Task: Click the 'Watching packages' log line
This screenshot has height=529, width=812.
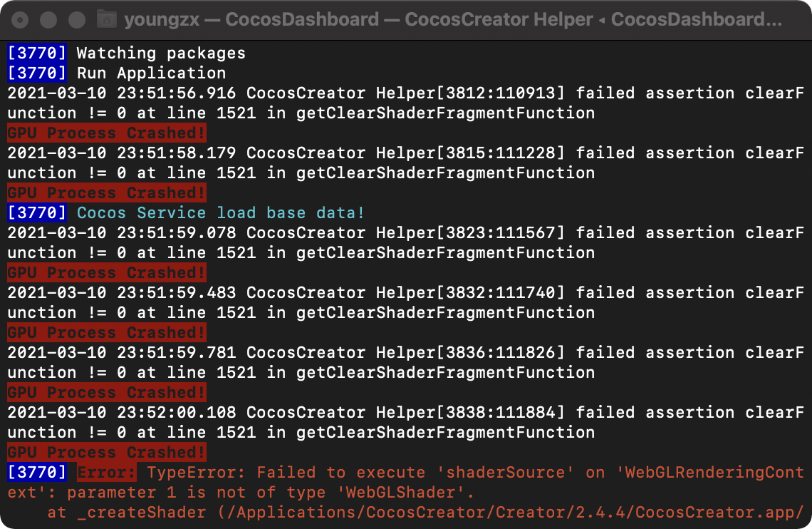Action: [161, 53]
